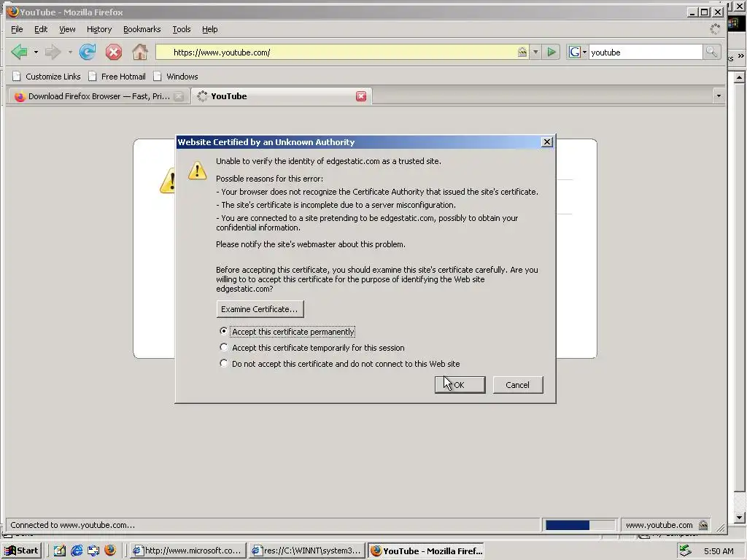Switch to the Download Firefox Browser tab
The width and height of the screenshot is (747, 560).
tap(98, 96)
